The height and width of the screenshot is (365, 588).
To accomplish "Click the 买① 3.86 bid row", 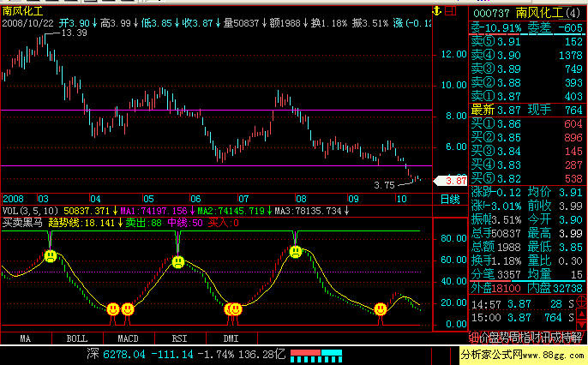I will 527,124.
